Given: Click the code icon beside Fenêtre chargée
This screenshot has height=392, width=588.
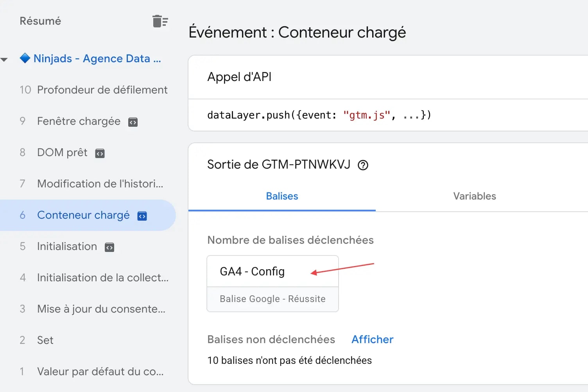Looking at the screenshot, I should [x=133, y=122].
